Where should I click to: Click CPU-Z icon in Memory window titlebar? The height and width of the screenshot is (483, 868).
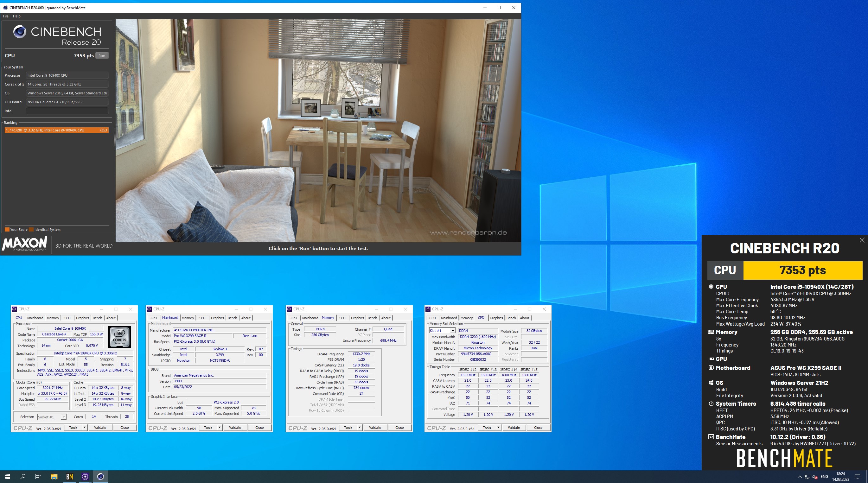point(289,309)
